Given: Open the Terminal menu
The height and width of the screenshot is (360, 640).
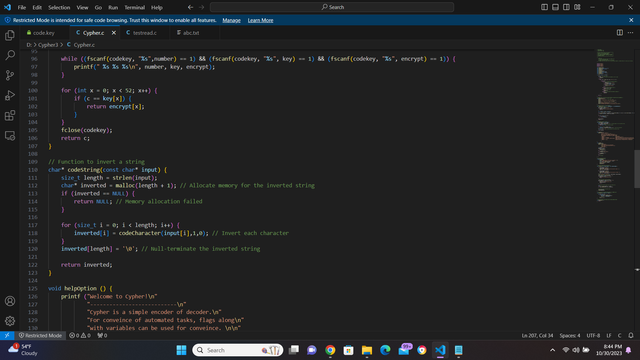Looking at the screenshot, I should pyautogui.click(x=134, y=7).
